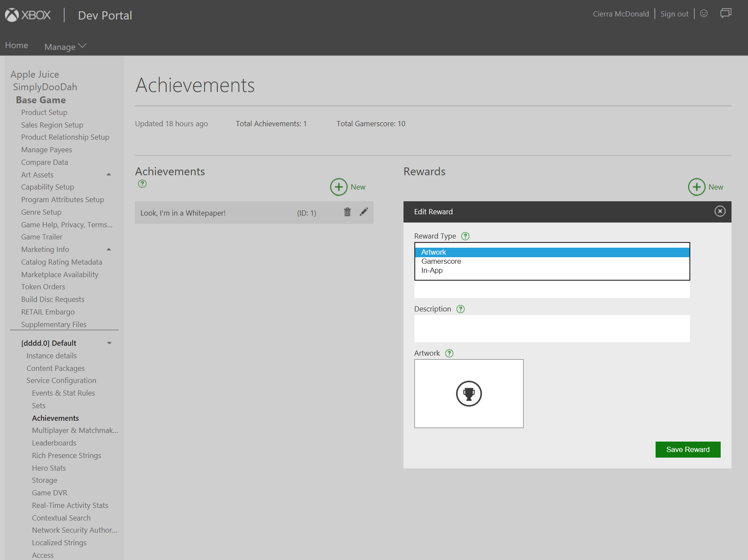The image size is (748, 560).
Task: Open Cierra McDonald's account link
Action: tap(621, 14)
